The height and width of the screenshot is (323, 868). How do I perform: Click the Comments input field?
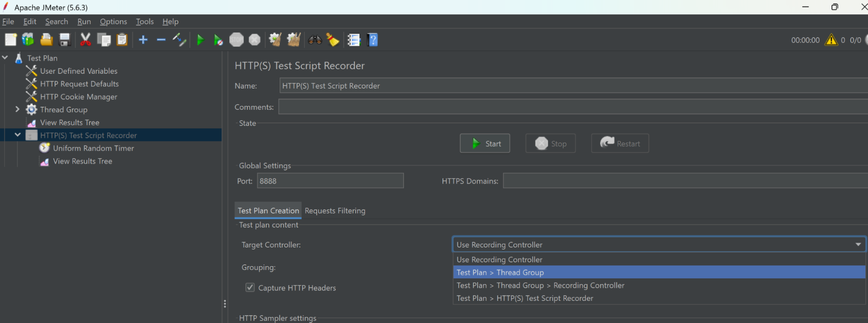point(573,107)
